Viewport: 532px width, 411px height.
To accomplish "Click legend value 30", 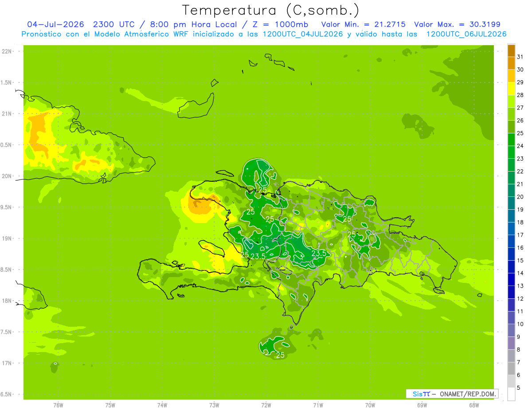I will (520, 70).
